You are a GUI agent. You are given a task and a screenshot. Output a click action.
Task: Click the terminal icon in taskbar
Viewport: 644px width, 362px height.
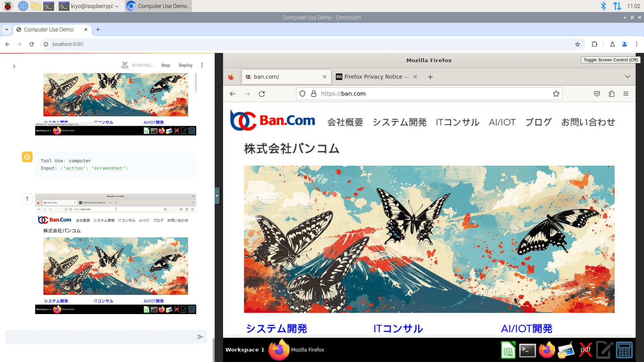point(527,350)
